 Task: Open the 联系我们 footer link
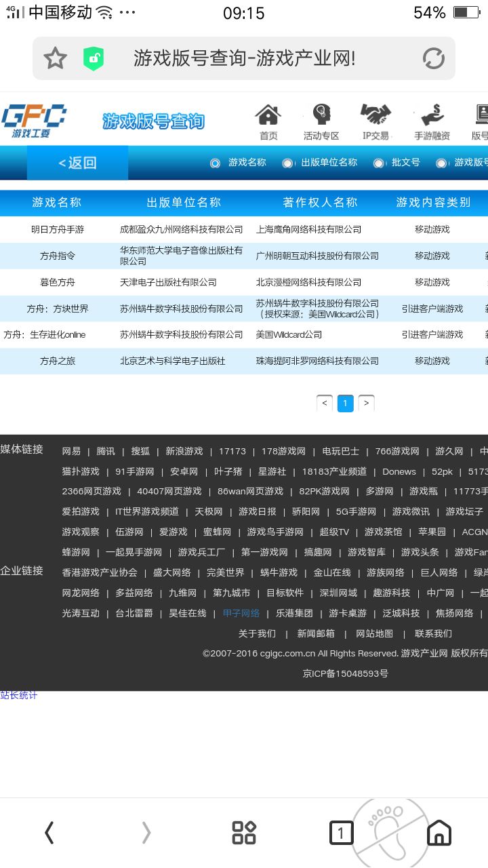434,633
